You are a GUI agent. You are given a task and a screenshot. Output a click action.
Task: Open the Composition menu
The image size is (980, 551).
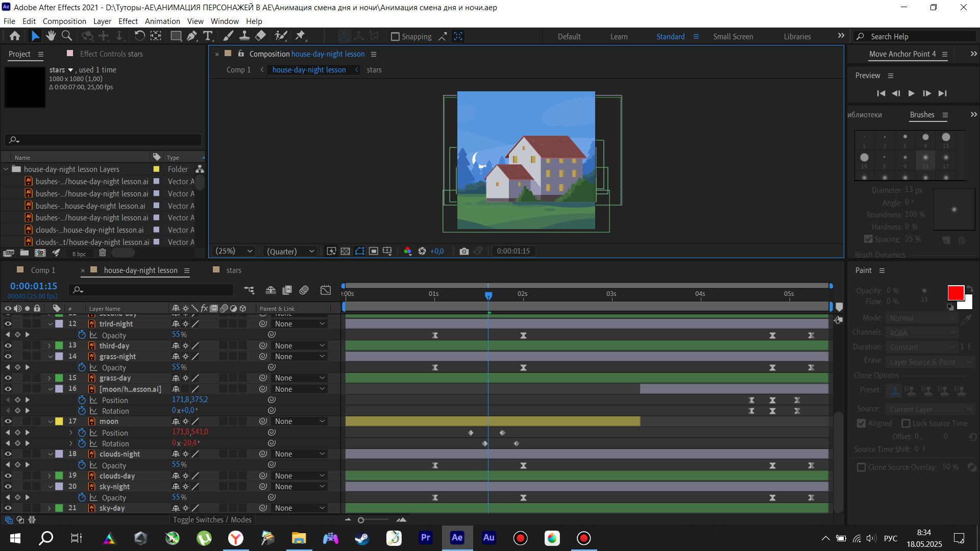pos(64,21)
